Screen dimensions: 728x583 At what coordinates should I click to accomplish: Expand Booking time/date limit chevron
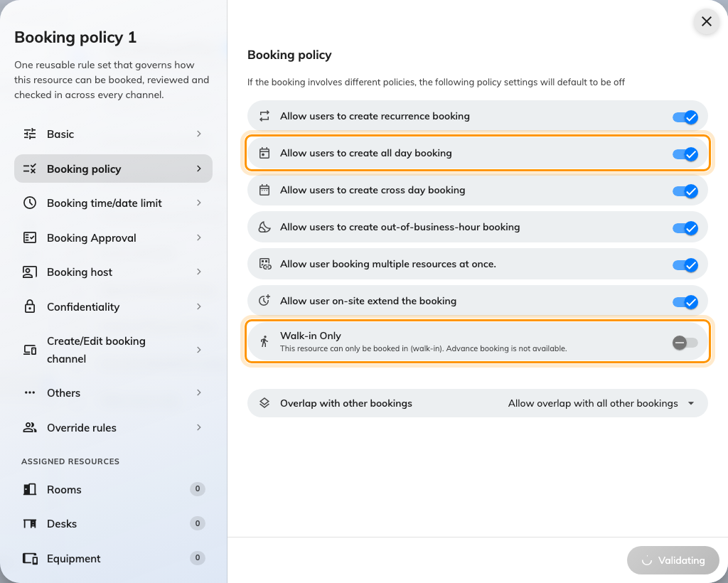click(x=199, y=203)
